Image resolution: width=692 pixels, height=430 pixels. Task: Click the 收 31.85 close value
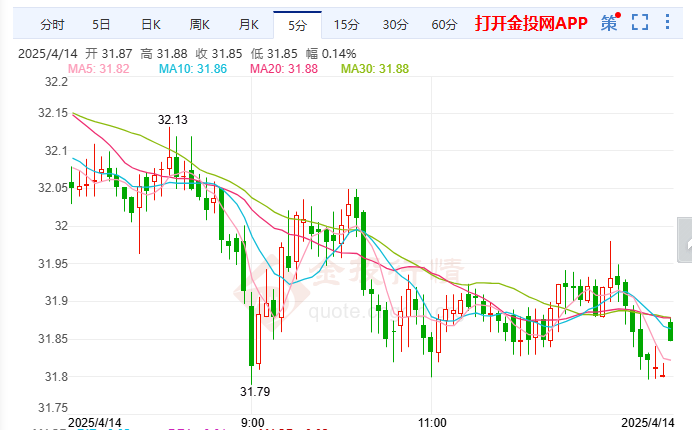(x=219, y=54)
